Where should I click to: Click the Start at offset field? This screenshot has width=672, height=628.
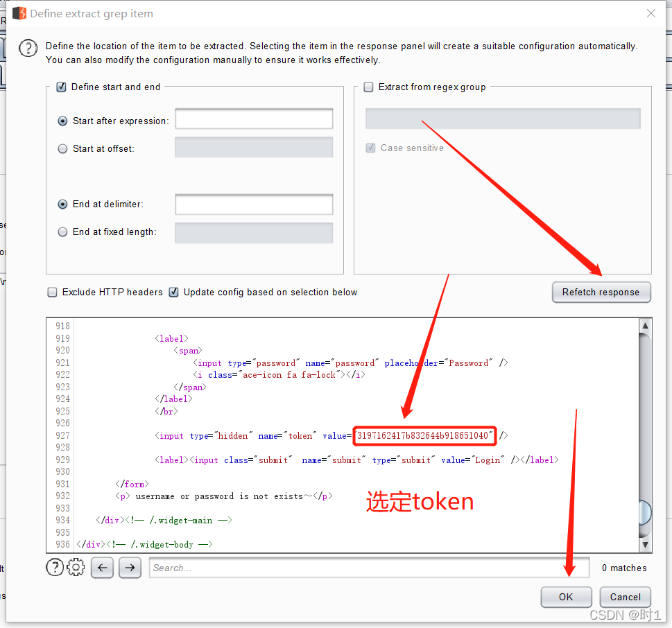tap(254, 147)
